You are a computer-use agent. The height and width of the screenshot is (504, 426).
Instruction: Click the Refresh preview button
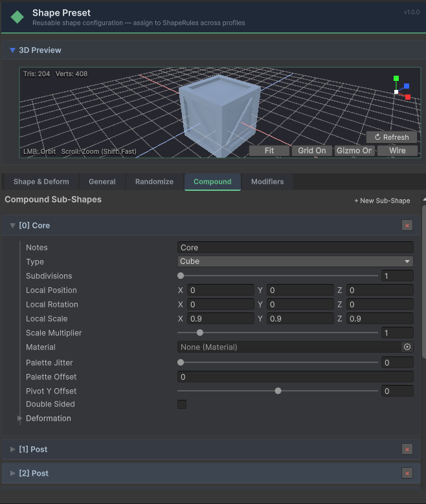point(392,137)
